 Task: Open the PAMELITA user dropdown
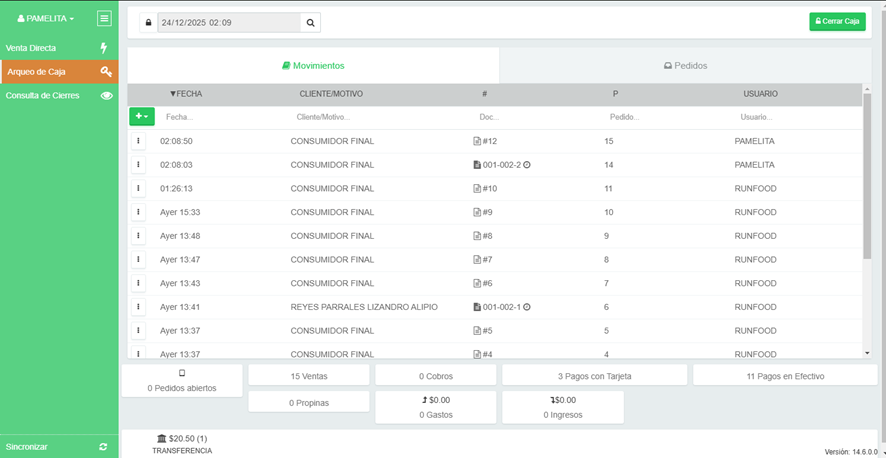tap(46, 19)
